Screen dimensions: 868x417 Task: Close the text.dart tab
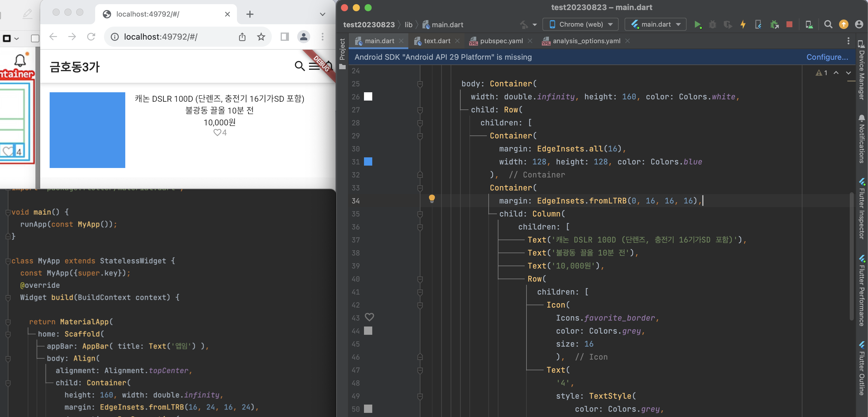pyautogui.click(x=457, y=41)
